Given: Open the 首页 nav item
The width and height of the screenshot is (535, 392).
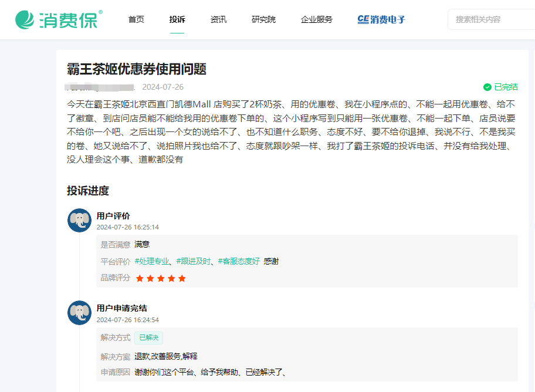Looking at the screenshot, I should pos(136,19).
